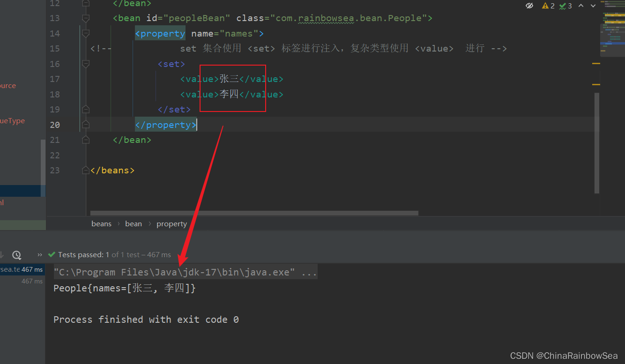Collapse fold marker on line 14 property
Image resolution: width=625 pixels, height=364 pixels.
pos(85,33)
